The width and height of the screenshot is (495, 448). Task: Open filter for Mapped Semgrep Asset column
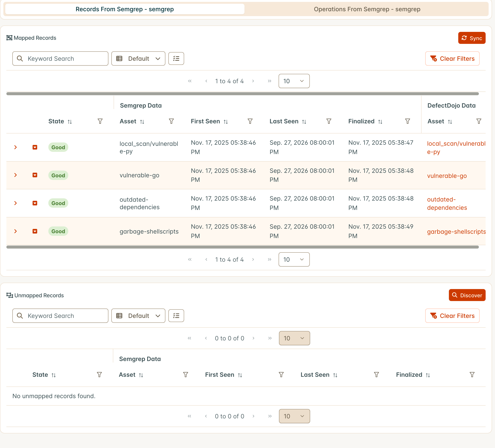171,121
